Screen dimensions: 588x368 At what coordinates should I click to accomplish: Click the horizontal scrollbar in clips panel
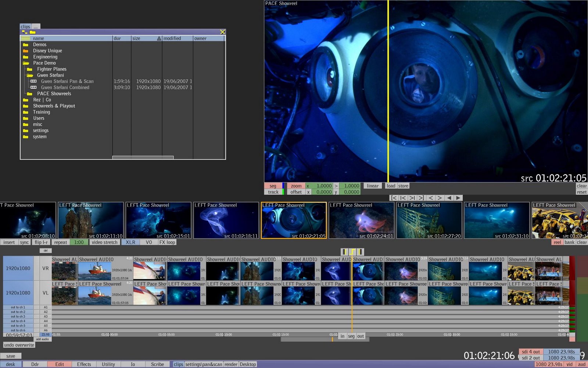click(x=143, y=158)
